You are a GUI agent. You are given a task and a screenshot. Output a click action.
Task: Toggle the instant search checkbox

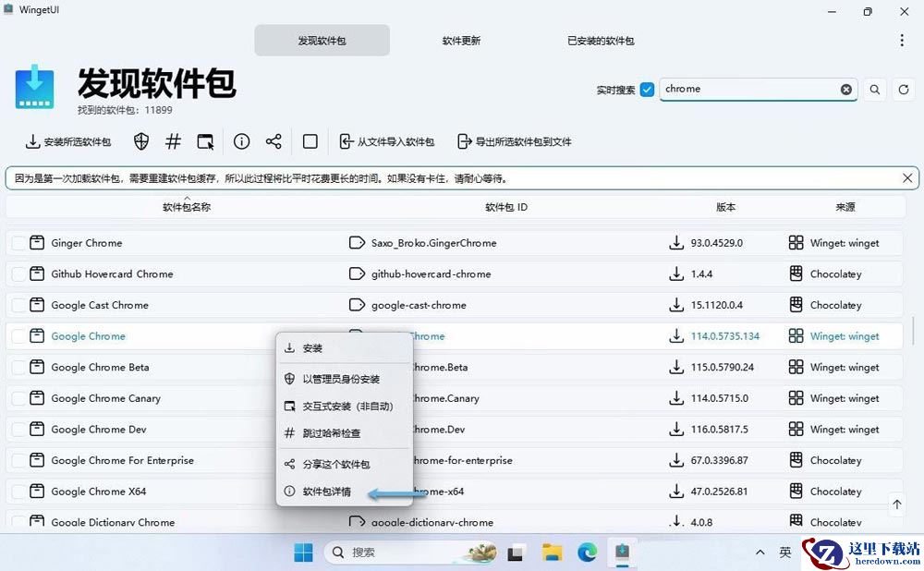(x=647, y=90)
